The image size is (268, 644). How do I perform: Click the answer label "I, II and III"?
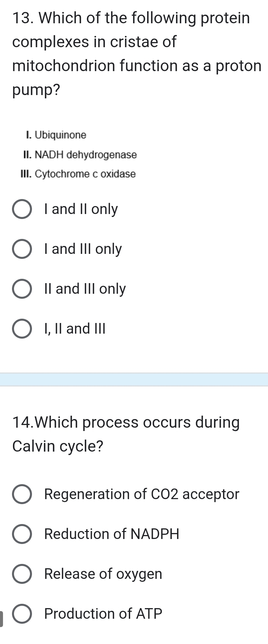[75, 329]
